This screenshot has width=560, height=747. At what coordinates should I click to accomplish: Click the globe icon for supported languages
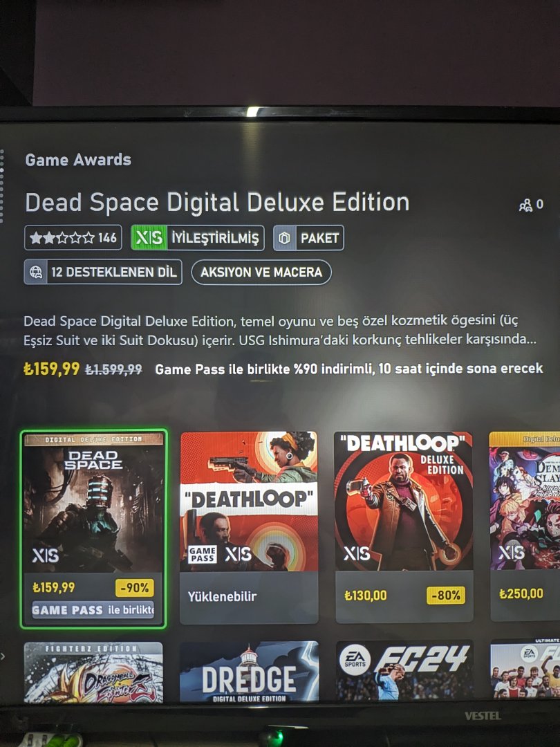36,272
